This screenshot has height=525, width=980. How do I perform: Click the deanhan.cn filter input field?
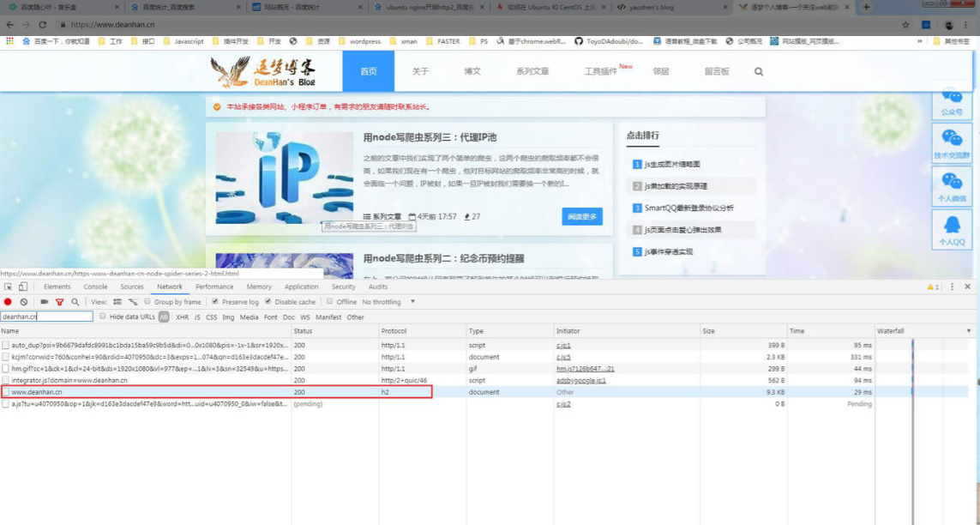tap(46, 317)
